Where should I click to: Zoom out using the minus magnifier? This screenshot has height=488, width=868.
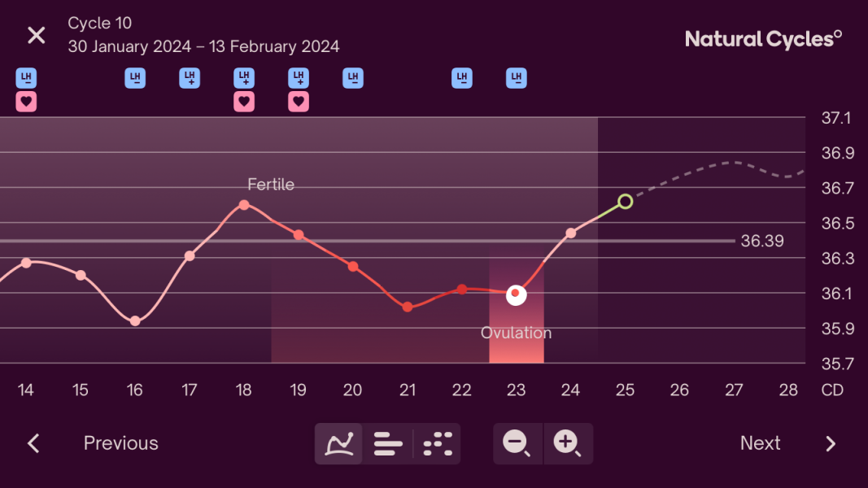tap(517, 444)
